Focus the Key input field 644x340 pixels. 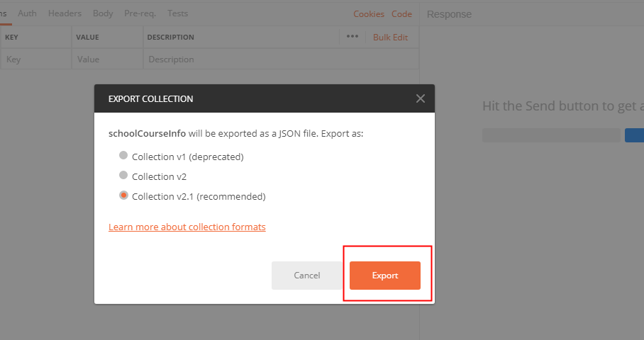[x=35, y=59]
